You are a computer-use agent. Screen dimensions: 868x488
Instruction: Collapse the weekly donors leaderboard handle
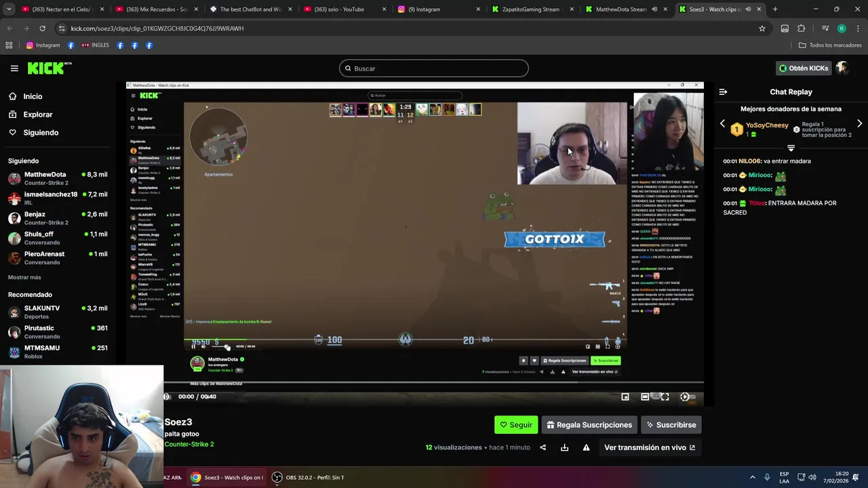tap(791, 148)
